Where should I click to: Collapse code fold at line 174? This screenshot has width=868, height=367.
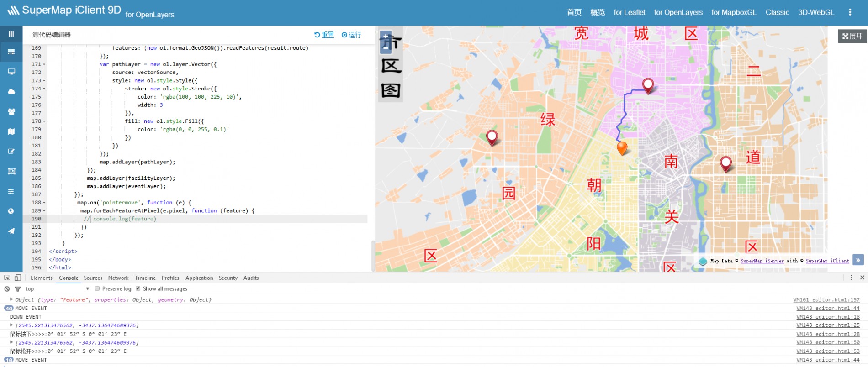[44, 89]
